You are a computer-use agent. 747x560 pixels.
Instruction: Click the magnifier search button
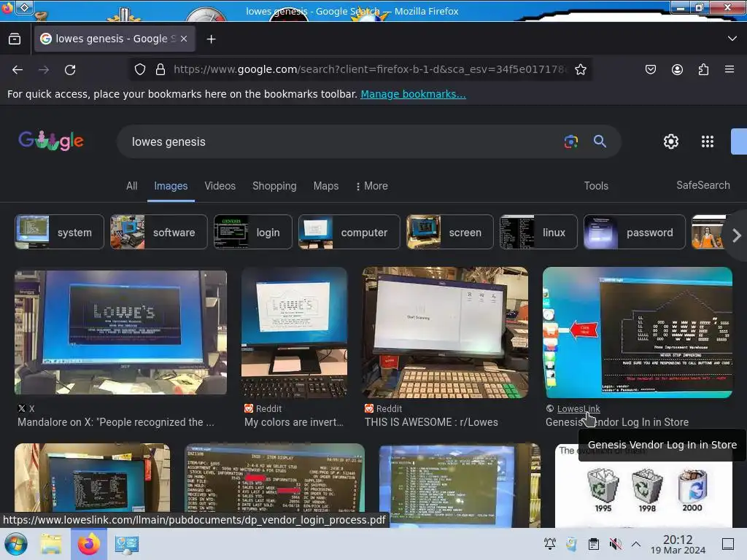(600, 141)
